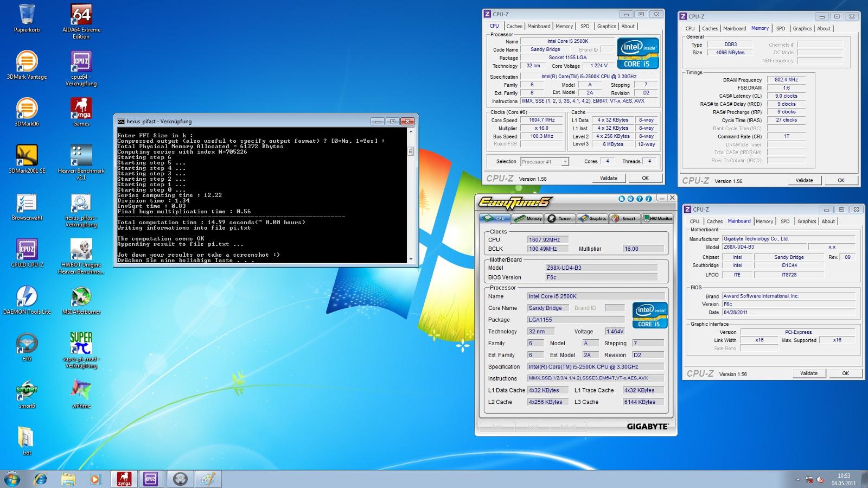Viewport: 868px width, 488px height.
Task: Switch to Caches tab in top CPU-Z window
Action: click(x=514, y=26)
